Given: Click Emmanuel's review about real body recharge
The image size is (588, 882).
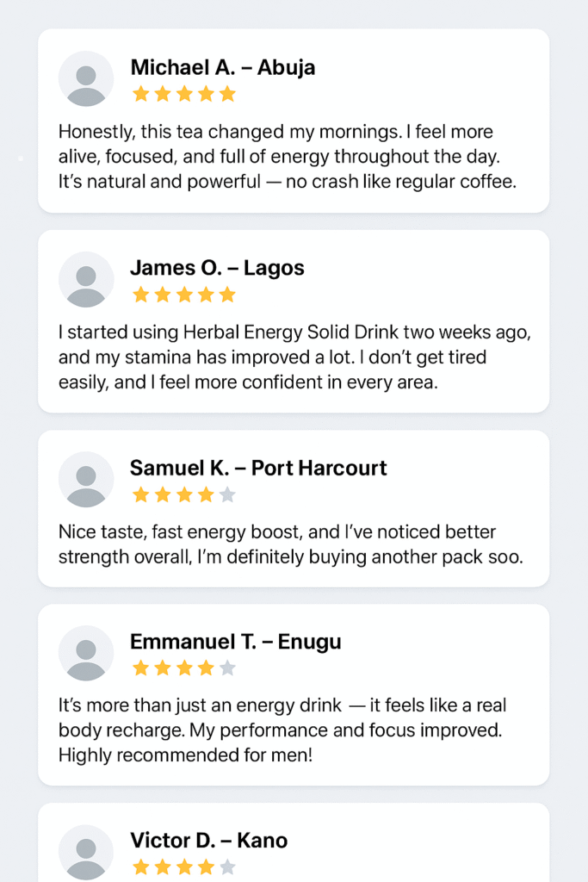Looking at the screenshot, I should [x=282, y=730].
